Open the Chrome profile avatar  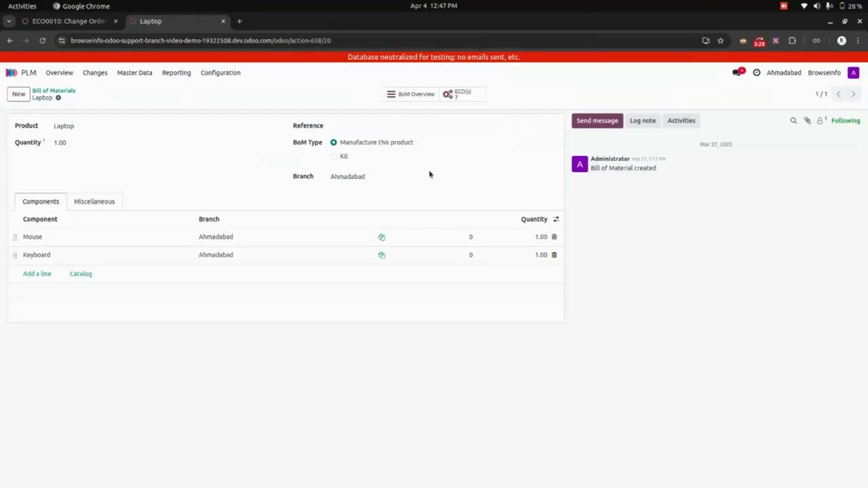(x=842, y=41)
